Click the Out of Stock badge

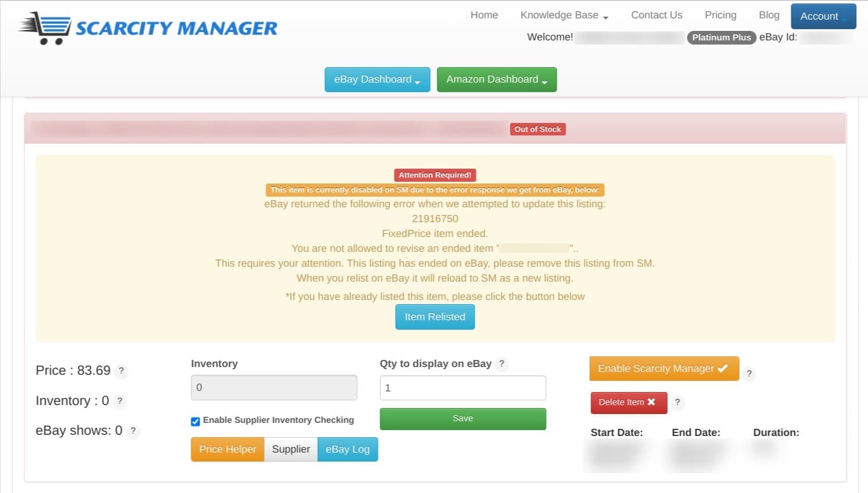click(538, 129)
